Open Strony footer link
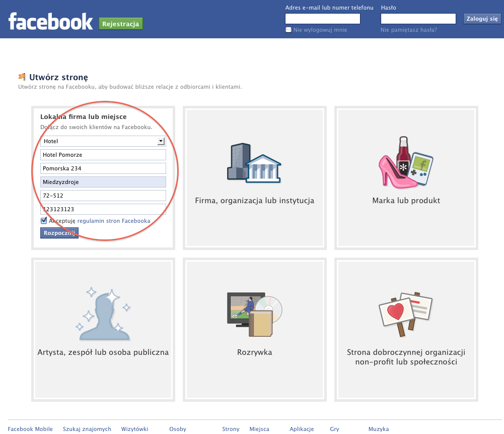The width and height of the screenshot is (504, 434). point(231,429)
